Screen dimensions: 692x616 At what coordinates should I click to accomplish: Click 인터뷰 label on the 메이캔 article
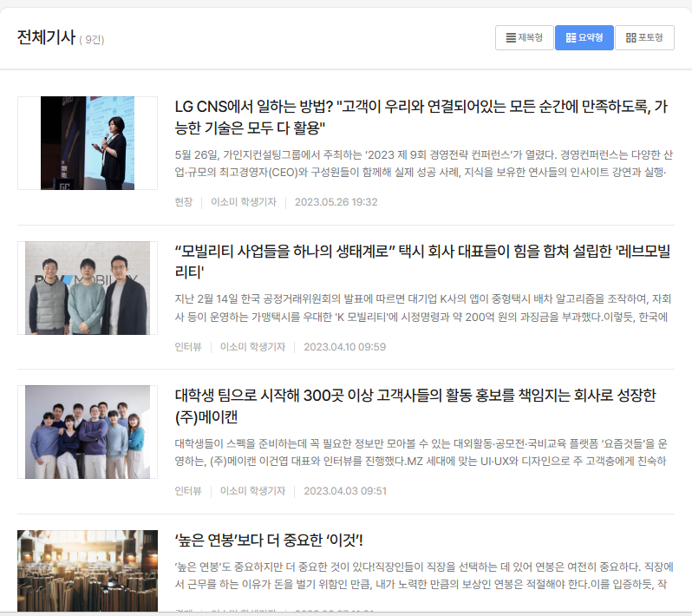coord(188,490)
